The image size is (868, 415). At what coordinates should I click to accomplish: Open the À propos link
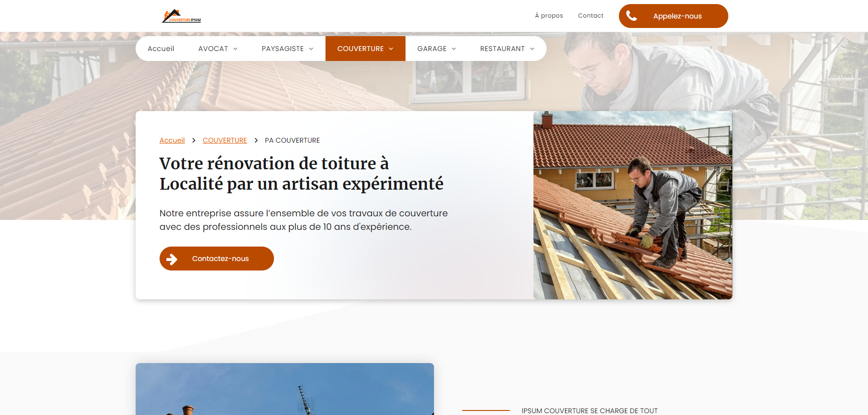click(x=549, y=16)
